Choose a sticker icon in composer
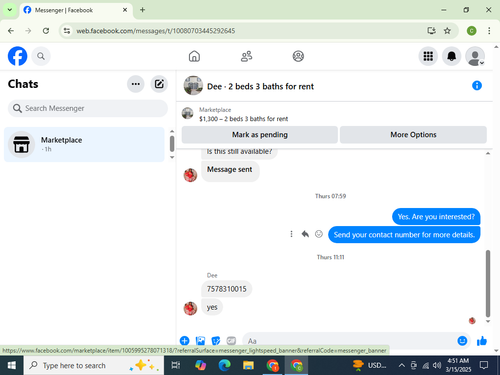This screenshot has height=375, width=500. point(216,341)
